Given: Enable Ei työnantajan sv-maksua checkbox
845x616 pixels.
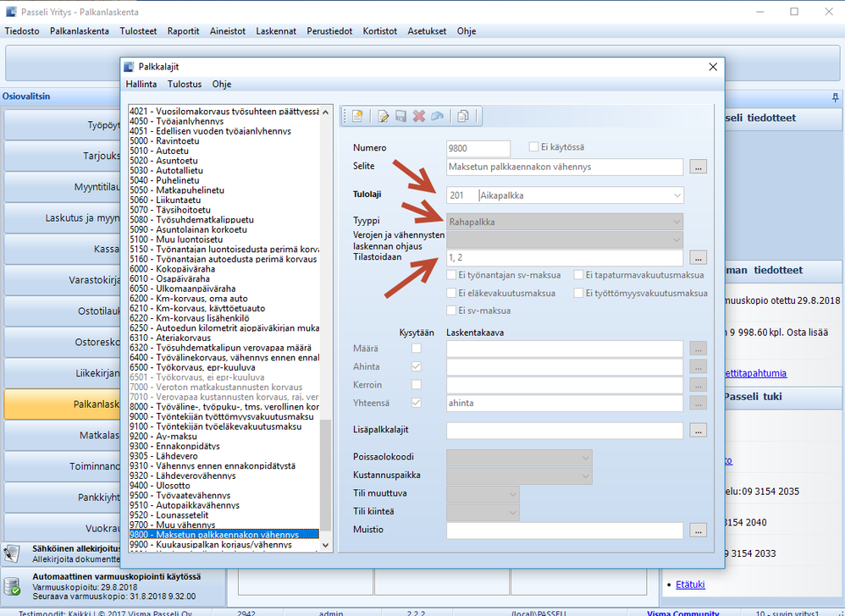Looking at the screenshot, I should tap(451, 275).
